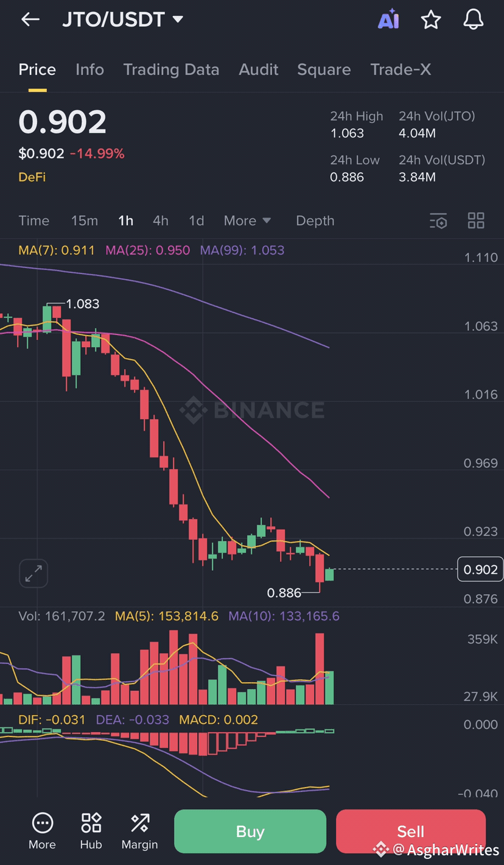Open the Binance AI assistant
Image resolution: width=504 pixels, height=865 pixels.
point(388,19)
